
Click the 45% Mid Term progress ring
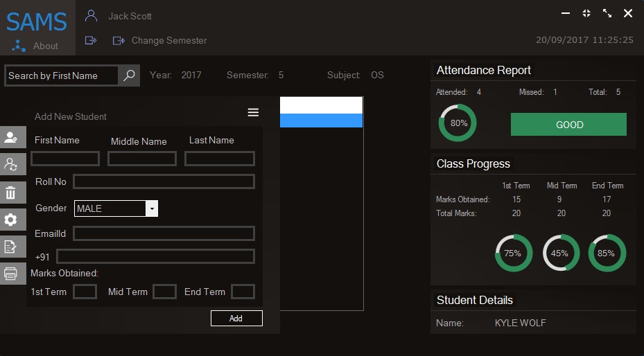tap(561, 253)
